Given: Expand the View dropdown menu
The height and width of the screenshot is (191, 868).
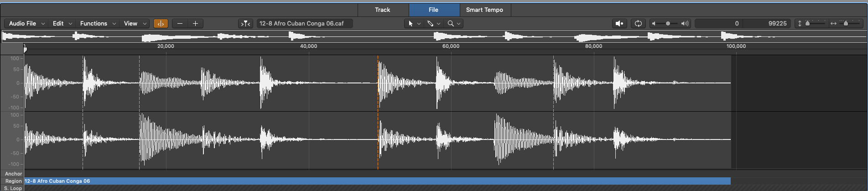Looking at the screenshot, I should [135, 24].
